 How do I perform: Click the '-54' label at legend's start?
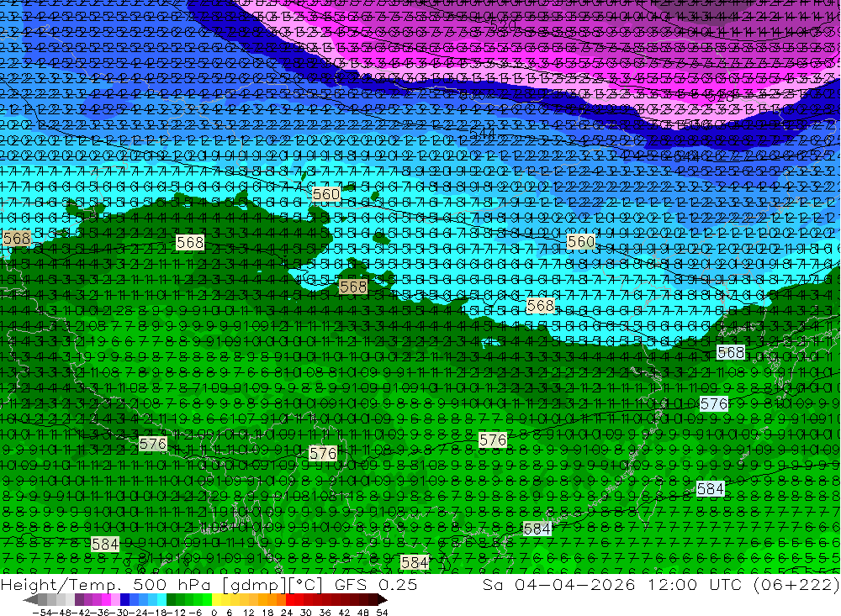pos(42,613)
